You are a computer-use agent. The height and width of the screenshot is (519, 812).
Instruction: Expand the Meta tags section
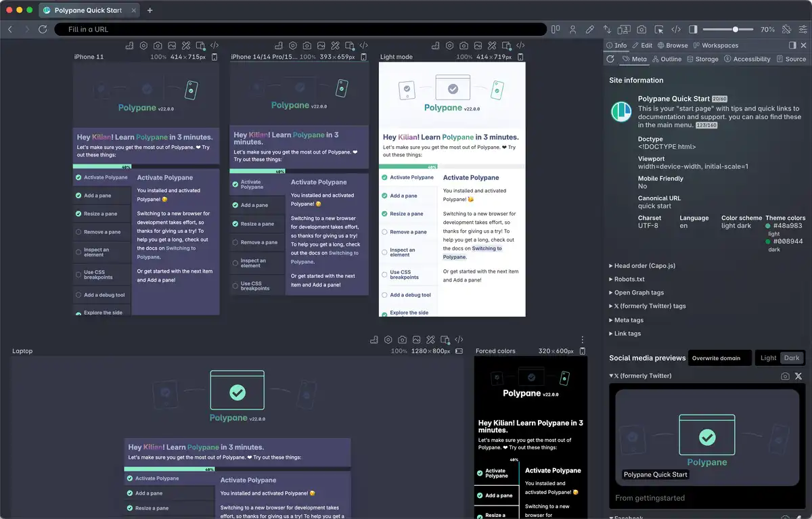(x=626, y=320)
